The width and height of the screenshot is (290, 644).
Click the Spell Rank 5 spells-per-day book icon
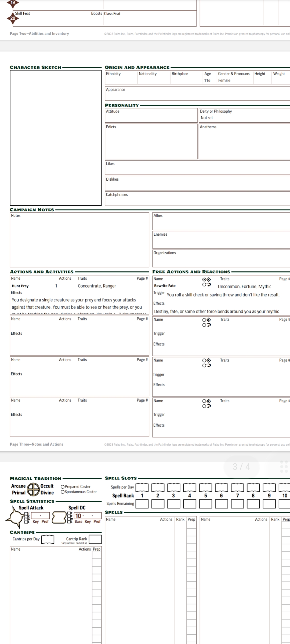coord(206,487)
